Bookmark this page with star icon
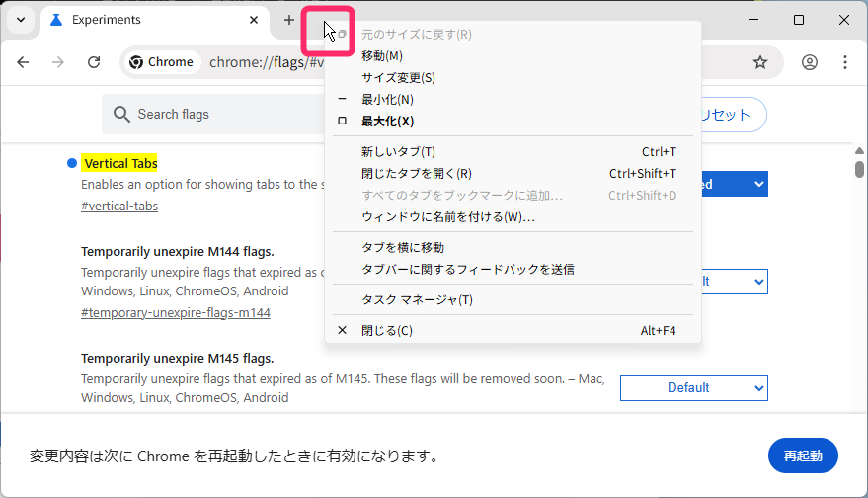This screenshot has width=868, height=498. [760, 62]
